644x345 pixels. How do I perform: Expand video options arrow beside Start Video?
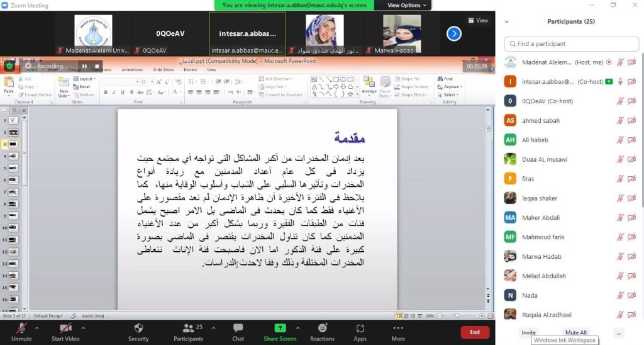click(83, 328)
